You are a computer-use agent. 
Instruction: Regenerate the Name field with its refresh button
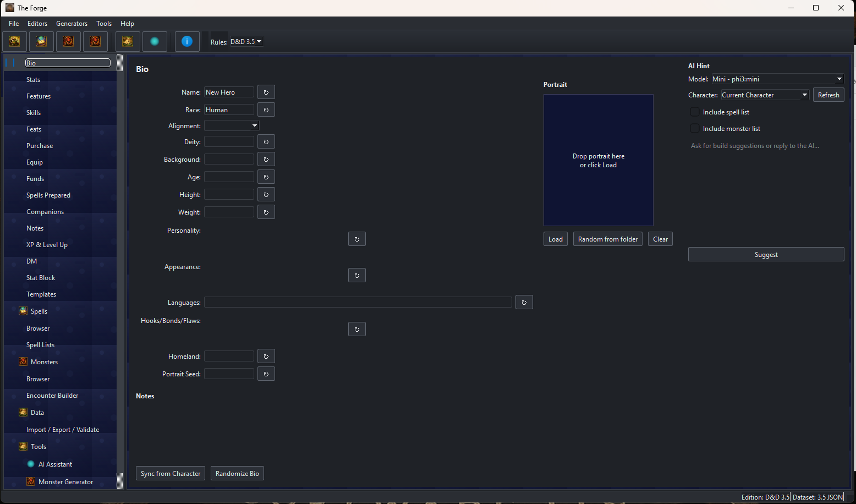[x=266, y=92]
